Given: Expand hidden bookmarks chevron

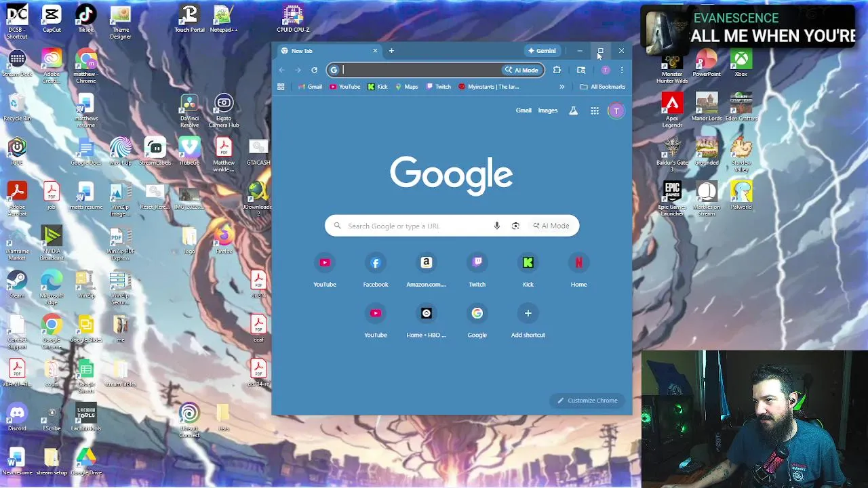Looking at the screenshot, I should [561, 87].
